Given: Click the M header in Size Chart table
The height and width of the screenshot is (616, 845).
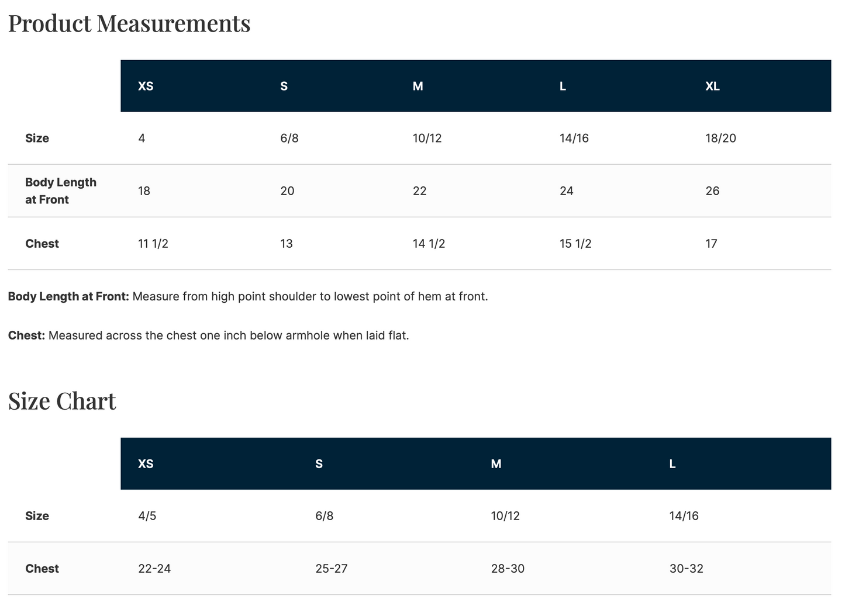Looking at the screenshot, I should (x=496, y=464).
